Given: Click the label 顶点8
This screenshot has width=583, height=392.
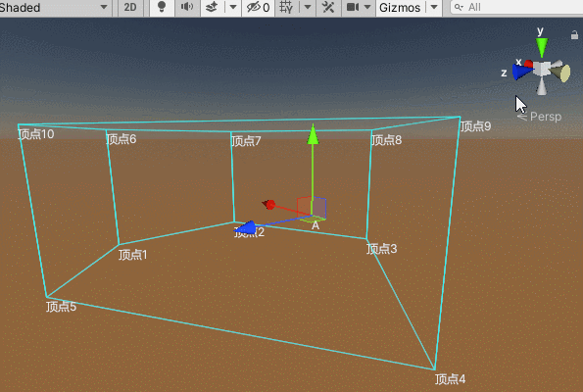Looking at the screenshot, I should (387, 140).
